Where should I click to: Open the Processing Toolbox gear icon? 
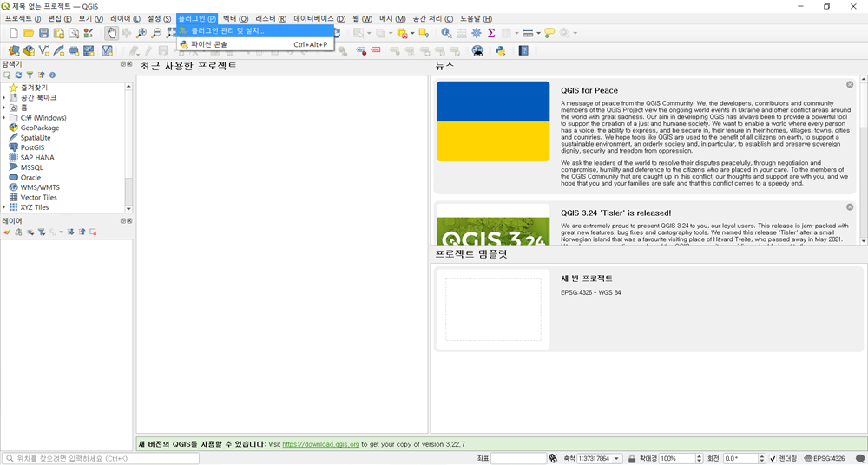[x=476, y=33]
